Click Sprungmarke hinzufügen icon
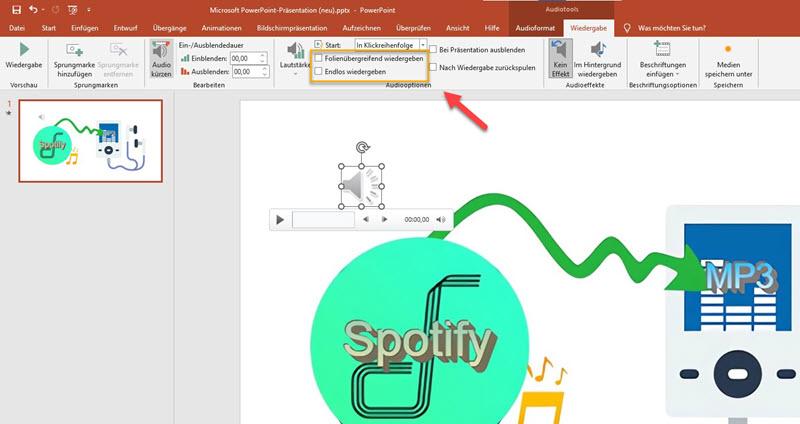 click(x=74, y=50)
